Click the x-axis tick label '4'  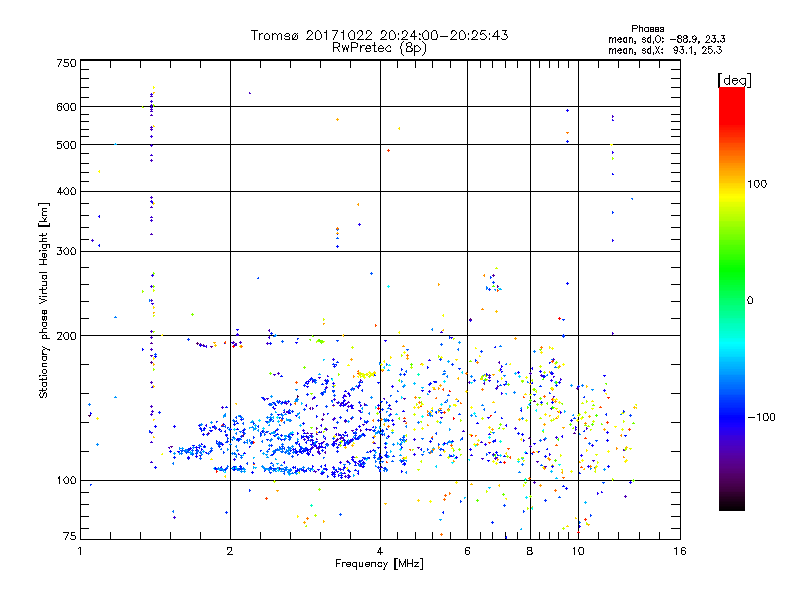pos(380,551)
